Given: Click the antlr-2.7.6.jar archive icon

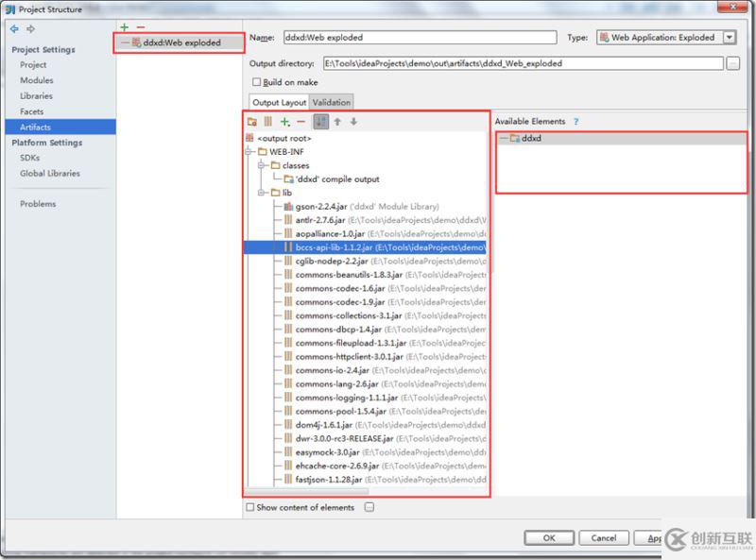Looking at the screenshot, I should pos(288,220).
